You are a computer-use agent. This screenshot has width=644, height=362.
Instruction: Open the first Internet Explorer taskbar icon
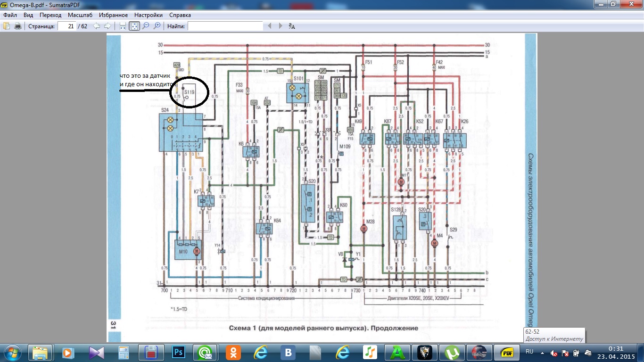pyautogui.click(x=260, y=352)
